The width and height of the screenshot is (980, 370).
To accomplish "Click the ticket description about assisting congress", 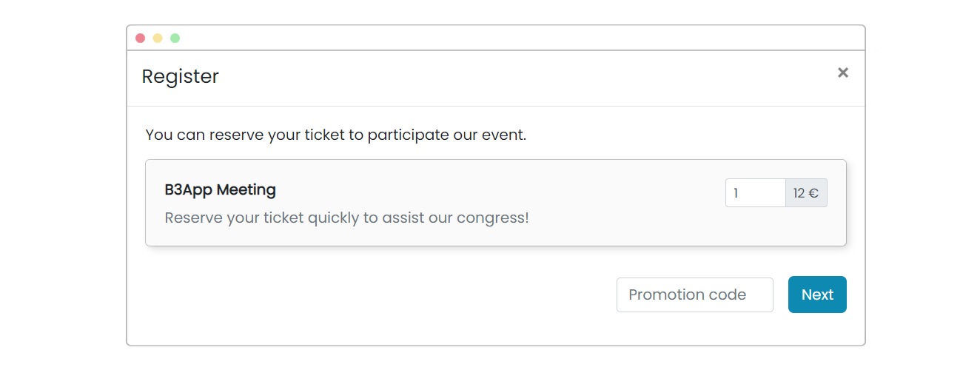I will coord(346,218).
